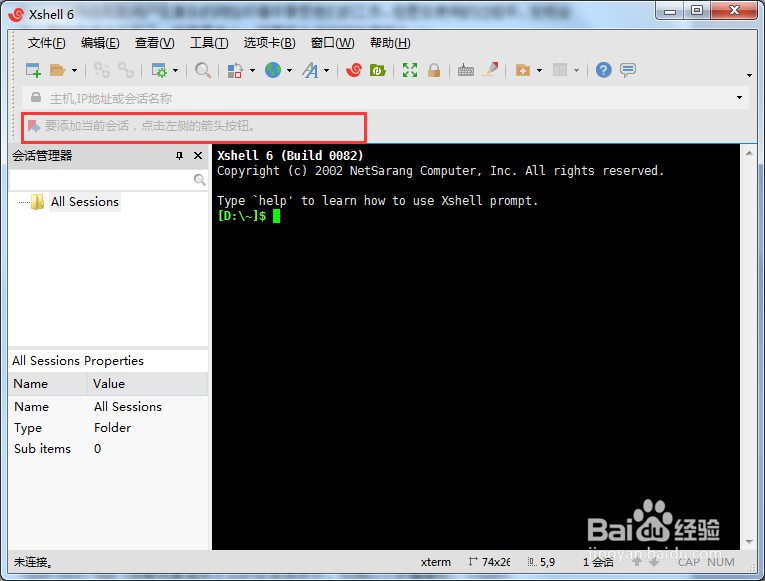Select the Sub items property row
This screenshot has height=581, width=765.
tap(108, 449)
